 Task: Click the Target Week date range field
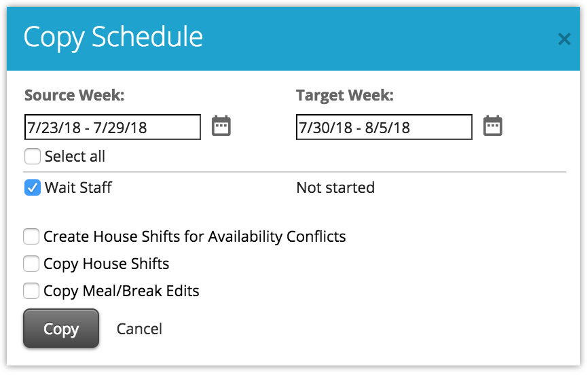(384, 127)
